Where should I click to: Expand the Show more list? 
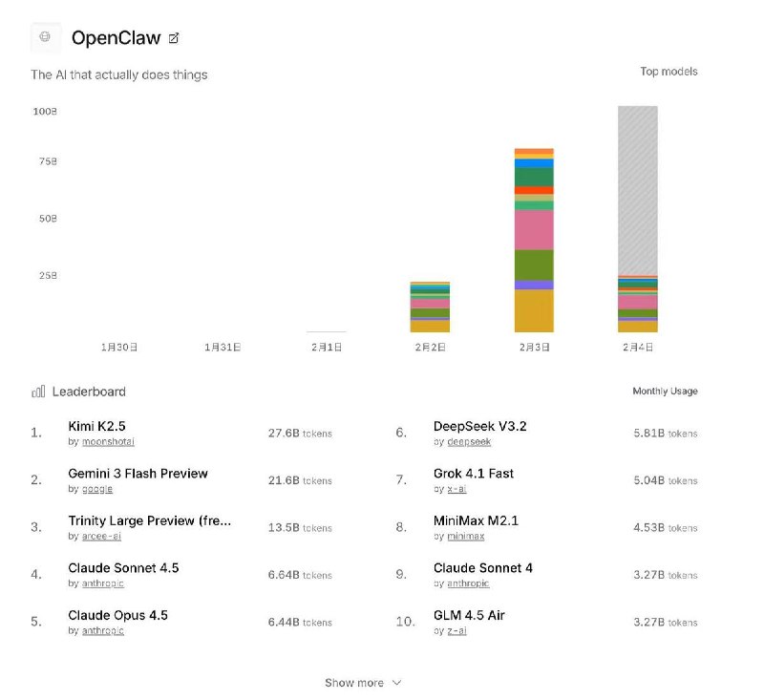tap(362, 682)
